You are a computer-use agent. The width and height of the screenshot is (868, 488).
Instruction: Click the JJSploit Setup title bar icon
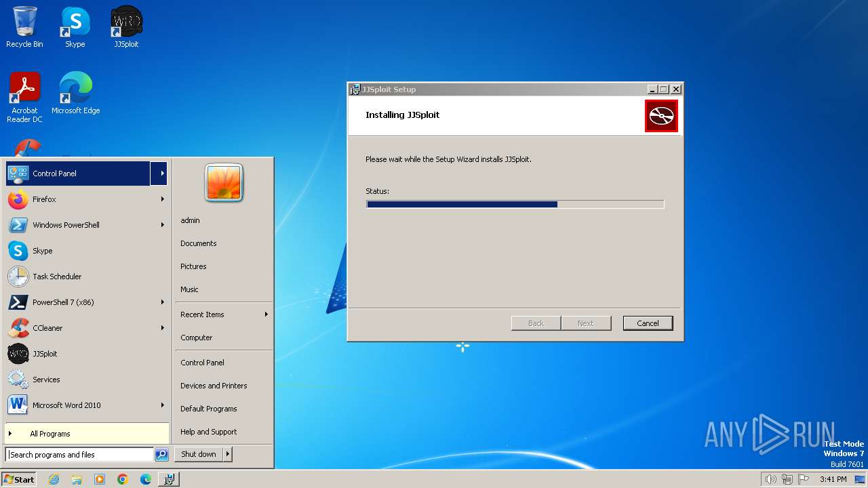point(355,89)
